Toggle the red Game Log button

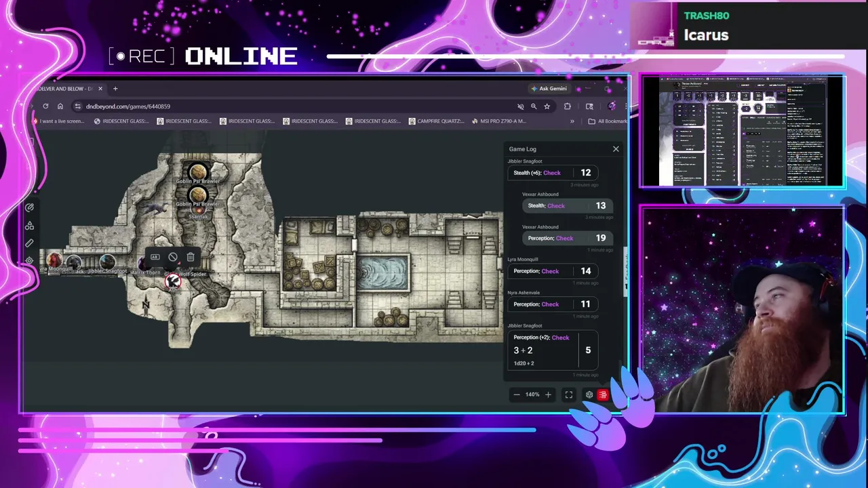click(603, 394)
